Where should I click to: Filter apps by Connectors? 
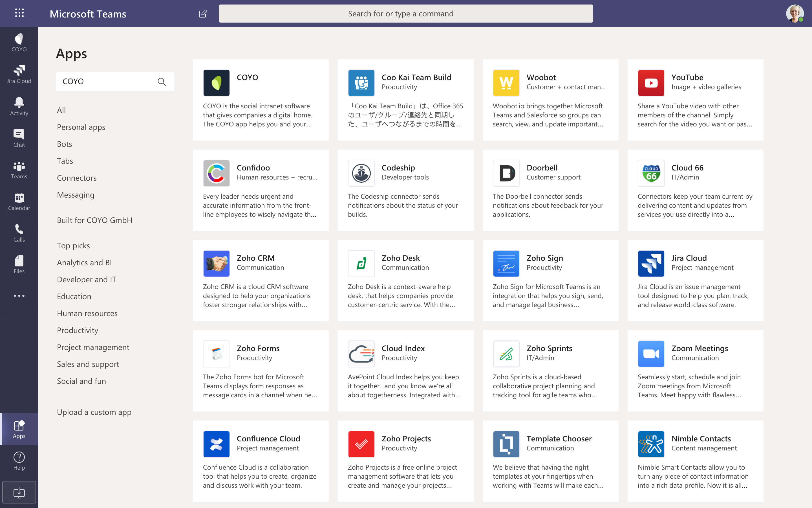[77, 178]
